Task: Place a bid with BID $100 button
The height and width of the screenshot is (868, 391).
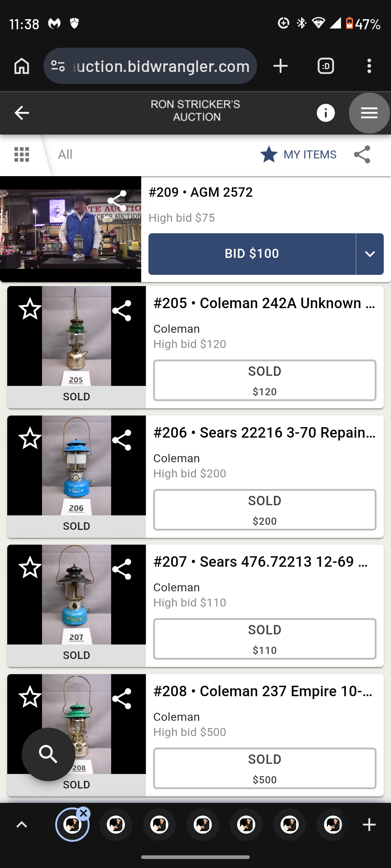Action: (x=252, y=254)
